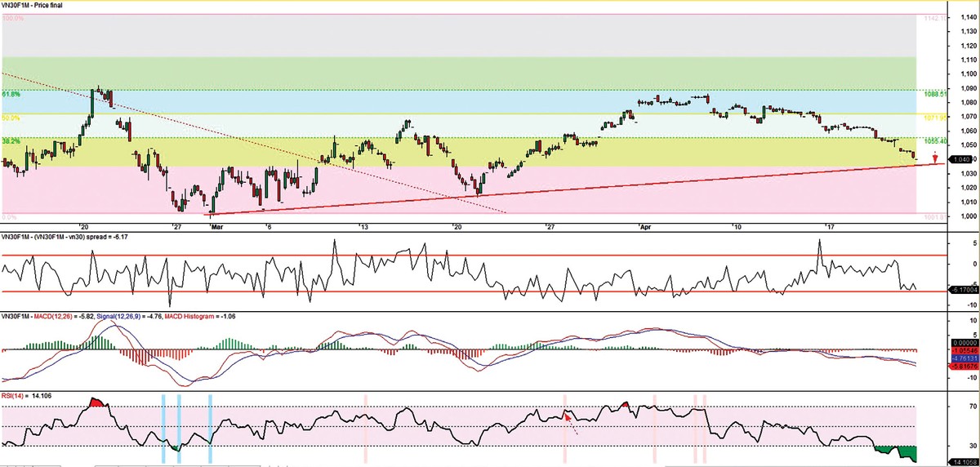Screen dimensions: 980x467
Task: Click the VN30F1M - Price final title
Action: tap(35, 6)
